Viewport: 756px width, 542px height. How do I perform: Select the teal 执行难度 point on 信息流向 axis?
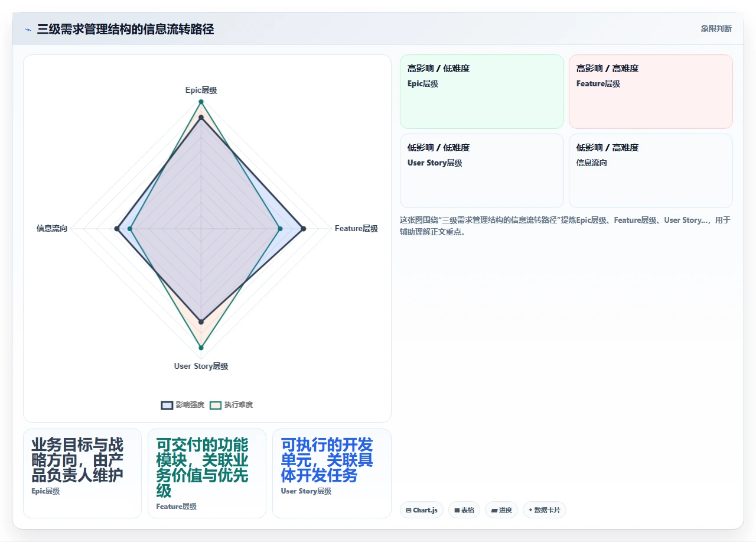[130, 228]
